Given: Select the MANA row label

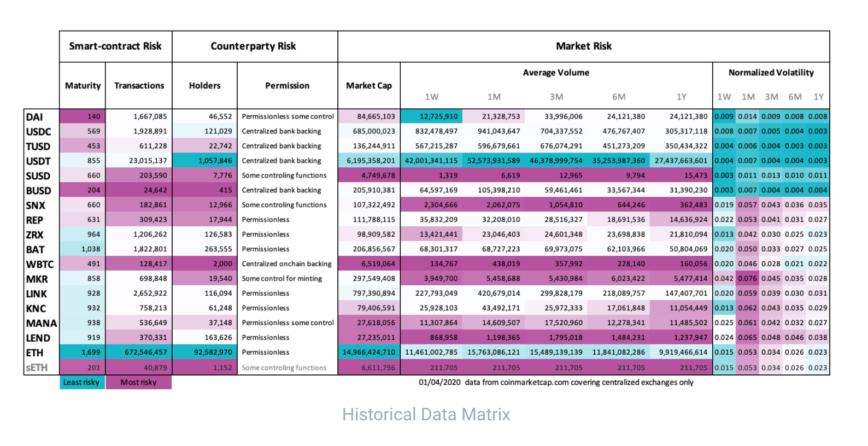Looking at the screenshot, I should pos(41,324).
